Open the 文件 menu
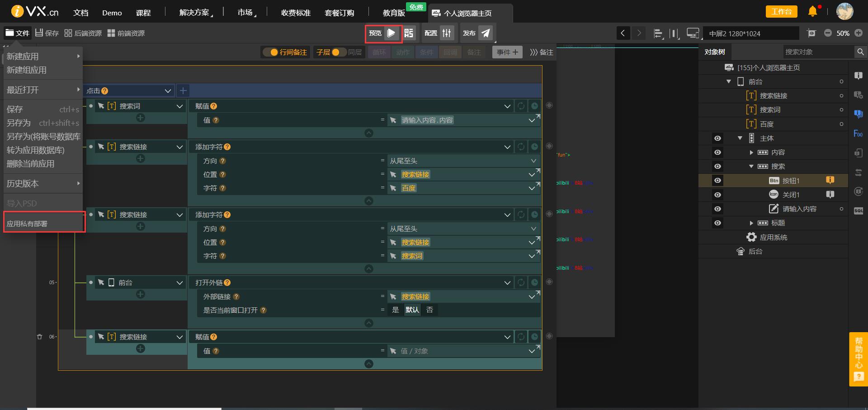The width and height of the screenshot is (868, 410). click(17, 33)
